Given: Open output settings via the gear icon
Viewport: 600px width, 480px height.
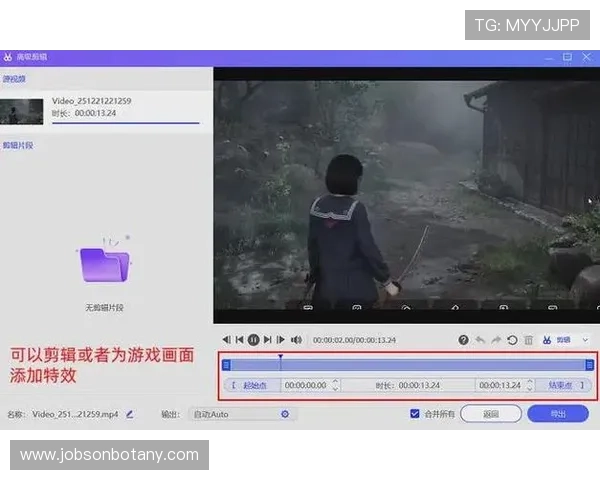Looking at the screenshot, I should [285, 414].
